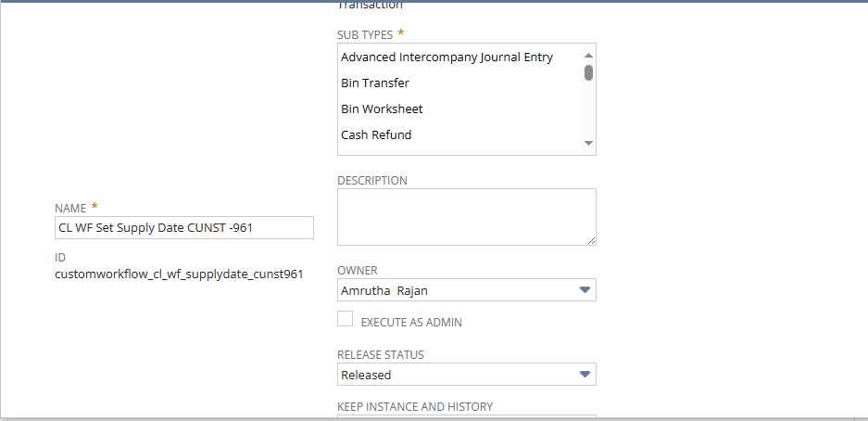Click the Execute as Admin label
Image resolution: width=868 pixels, height=421 pixels.
tap(411, 323)
